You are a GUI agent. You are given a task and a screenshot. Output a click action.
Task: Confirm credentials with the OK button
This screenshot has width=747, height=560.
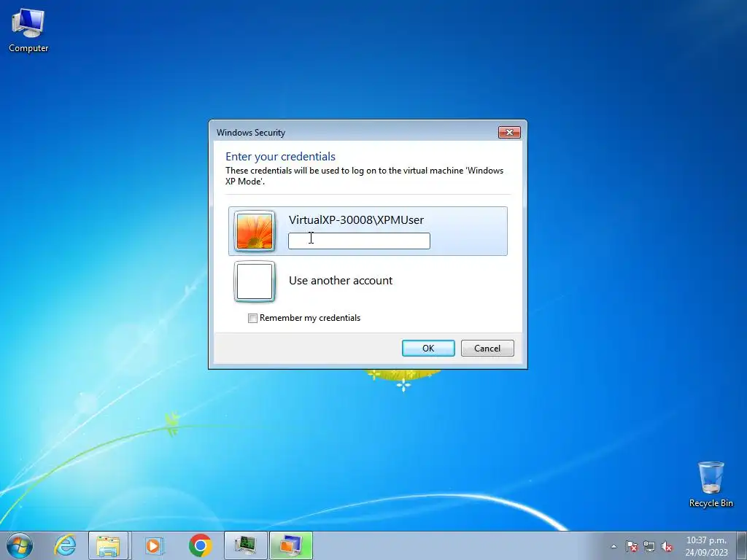click(428, 348)
